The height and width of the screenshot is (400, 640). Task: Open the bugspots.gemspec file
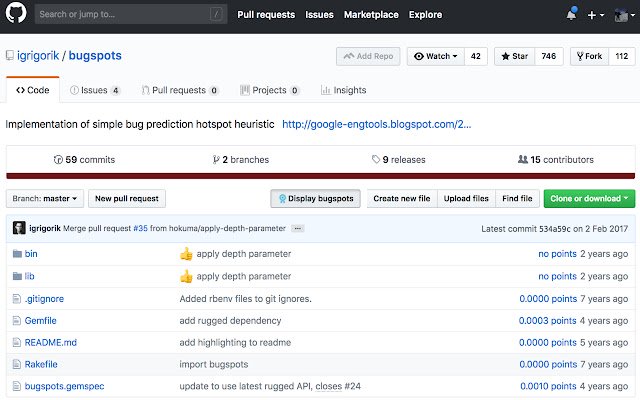(x=64, y=386)
